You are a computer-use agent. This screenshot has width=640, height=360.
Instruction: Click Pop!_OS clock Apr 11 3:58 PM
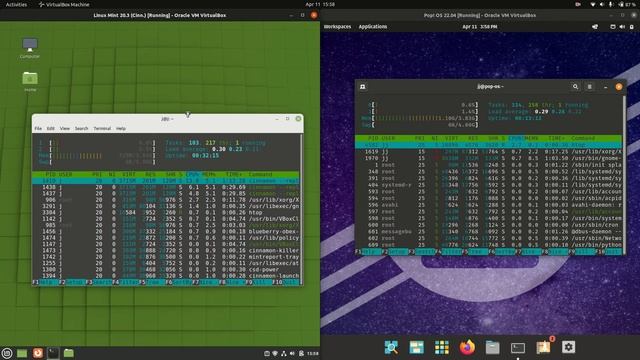pos(480,27)
